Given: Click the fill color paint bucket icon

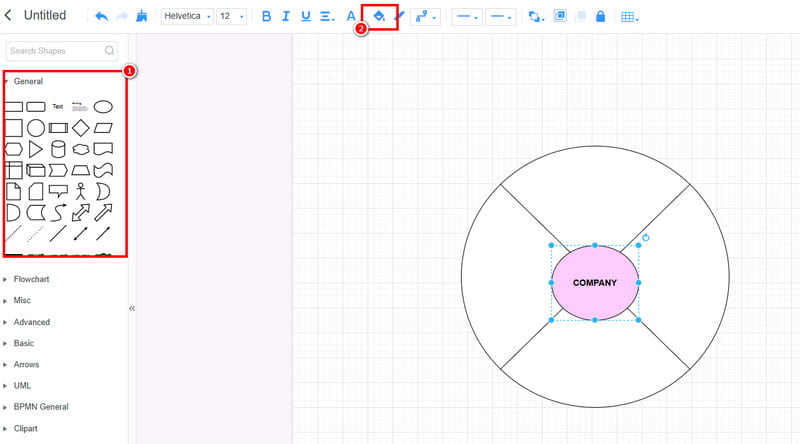Looking at the screenshot, I should [x=379, y=16].
